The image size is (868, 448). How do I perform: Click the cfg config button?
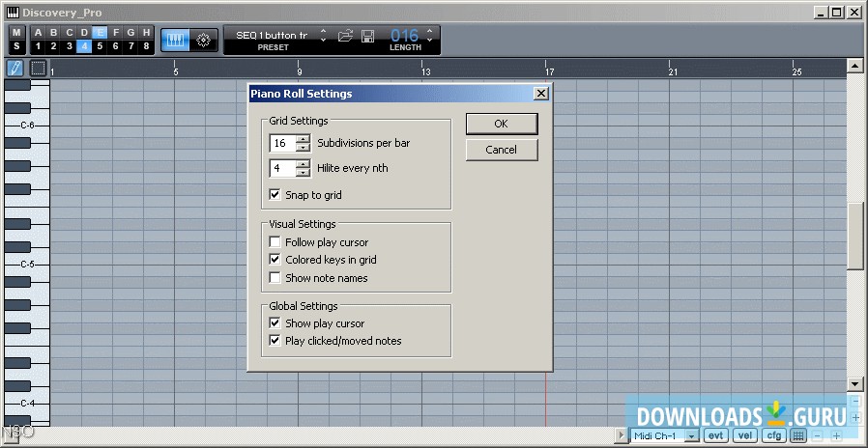[773, 435]
